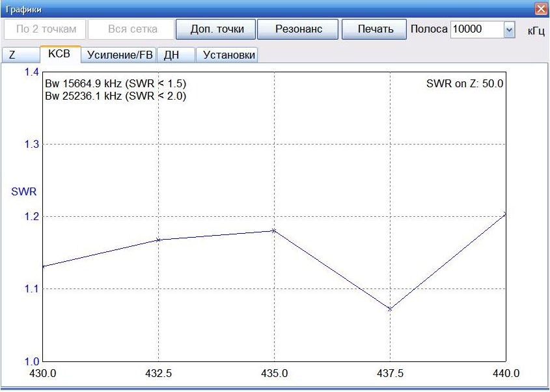Click the 'SWR on Z: 50.0' label
The image size is (550, 392).
tap(465, 84)
